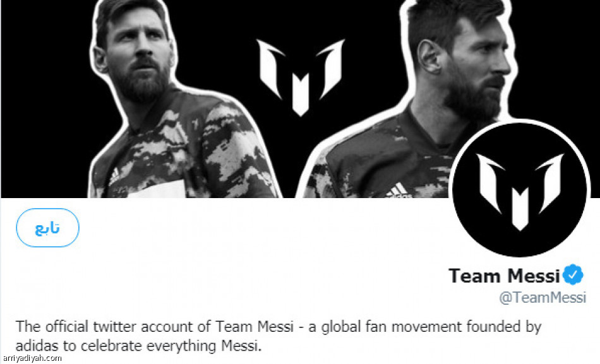This screenshot has height=364, width=600.
Task: Click the adidas logo on the left jersey
Action: point(114,176)
